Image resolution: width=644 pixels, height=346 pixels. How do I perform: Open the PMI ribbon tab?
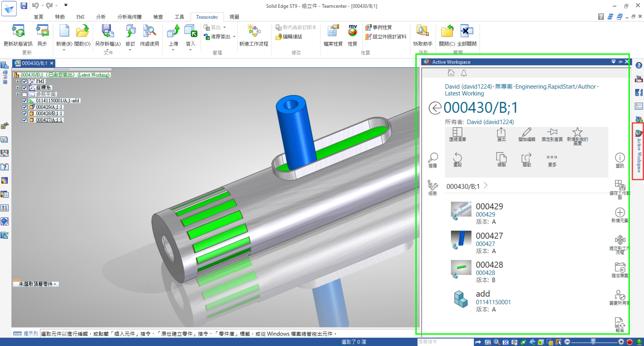[x=80, y=17]
